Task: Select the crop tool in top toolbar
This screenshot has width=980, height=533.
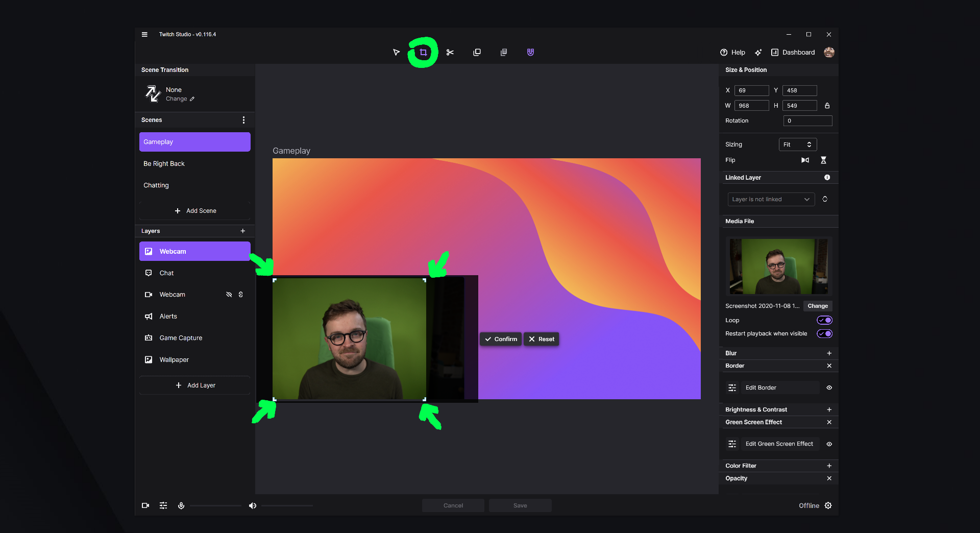Action: 423,53
